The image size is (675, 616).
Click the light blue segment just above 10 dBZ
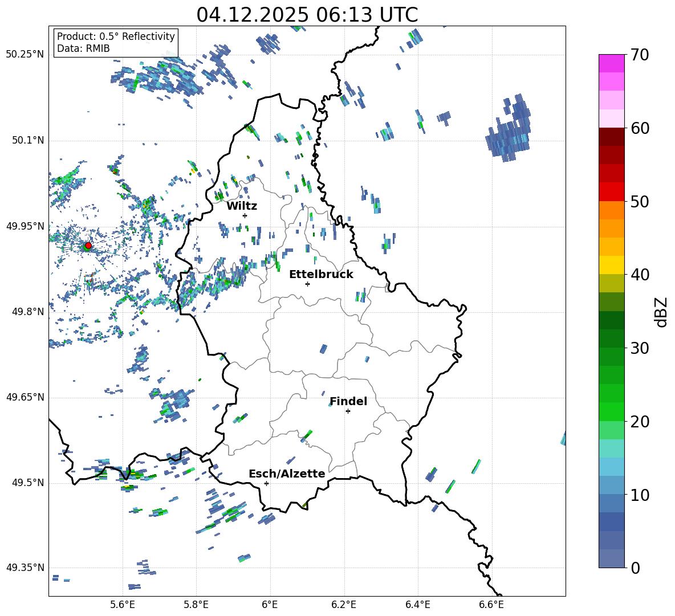pyautogui.click(x=611, y=486)
